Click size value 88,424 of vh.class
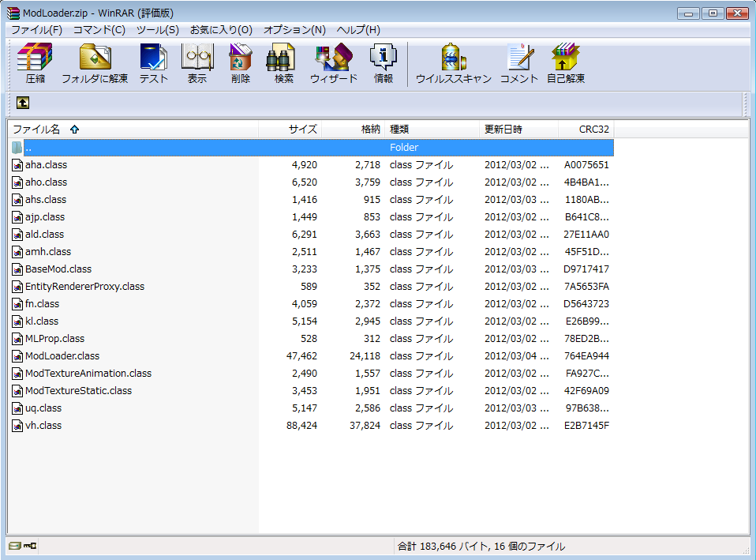Viewport: 756px width, 560px height. tap(301, 426)
